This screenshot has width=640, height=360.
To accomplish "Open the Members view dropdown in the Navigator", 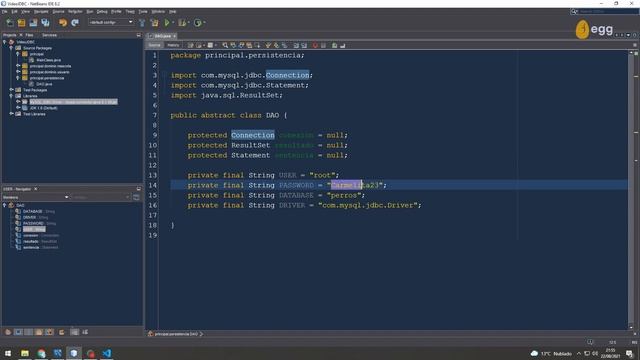I will [x=36, y=197].
